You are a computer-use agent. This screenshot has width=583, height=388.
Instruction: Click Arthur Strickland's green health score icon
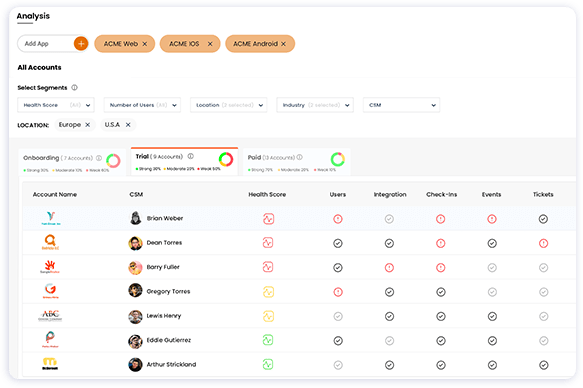pyautogui.click(x=268, y=365)
